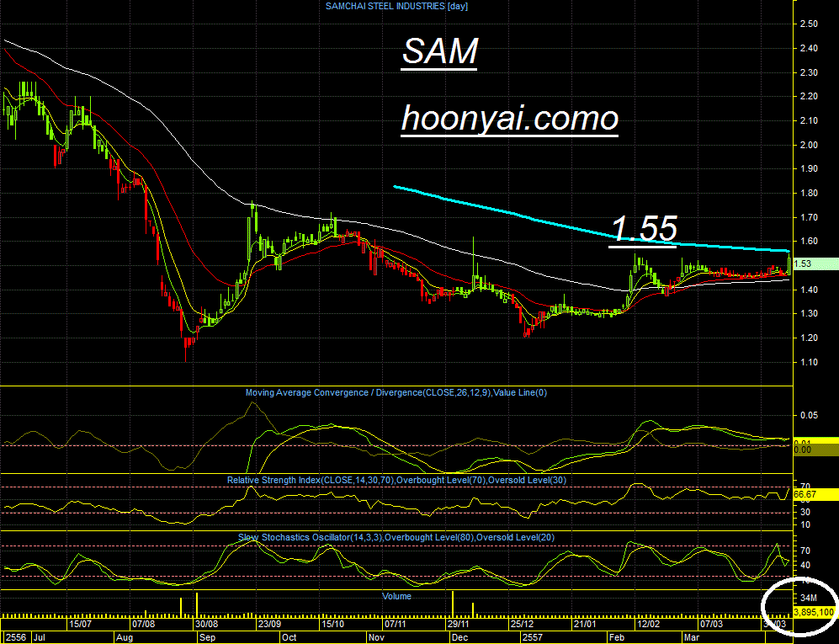Click the 2.20 price axis label

(809, 96)
